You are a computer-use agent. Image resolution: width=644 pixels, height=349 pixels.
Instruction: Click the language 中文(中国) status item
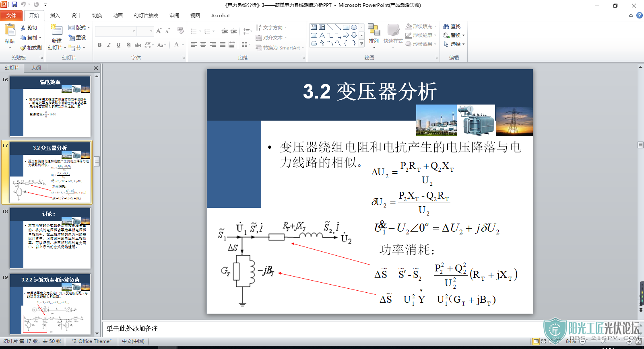click(x=133, y=341)
